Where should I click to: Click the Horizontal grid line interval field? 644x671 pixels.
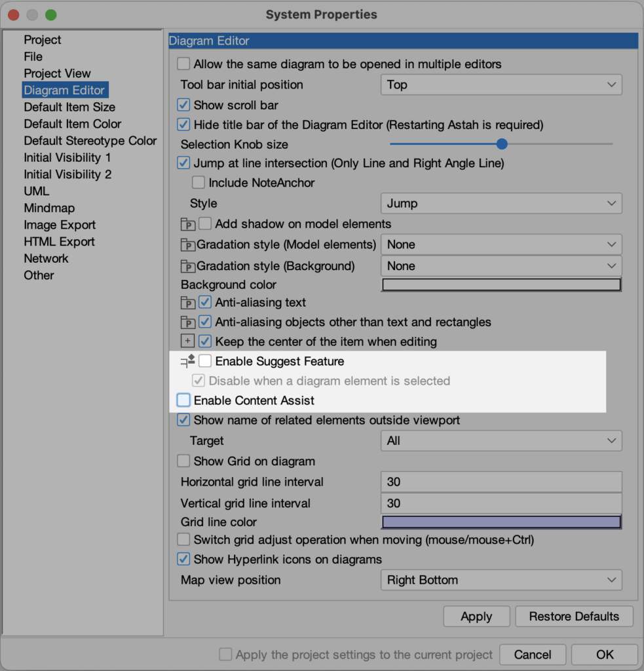(501, 482)
